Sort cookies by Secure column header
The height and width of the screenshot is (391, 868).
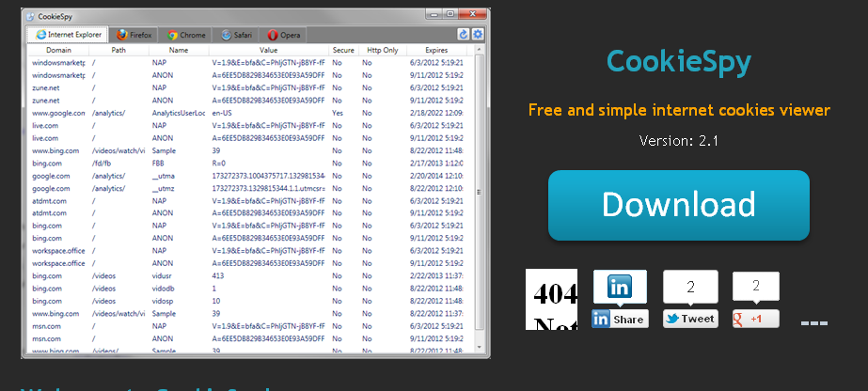[x=343, y=50]
